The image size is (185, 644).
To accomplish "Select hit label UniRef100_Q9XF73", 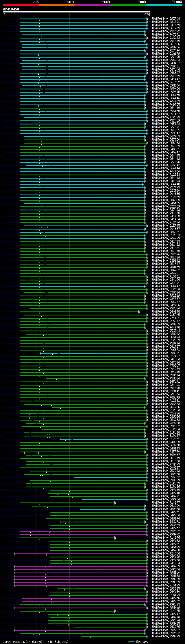I will point(166,404).
